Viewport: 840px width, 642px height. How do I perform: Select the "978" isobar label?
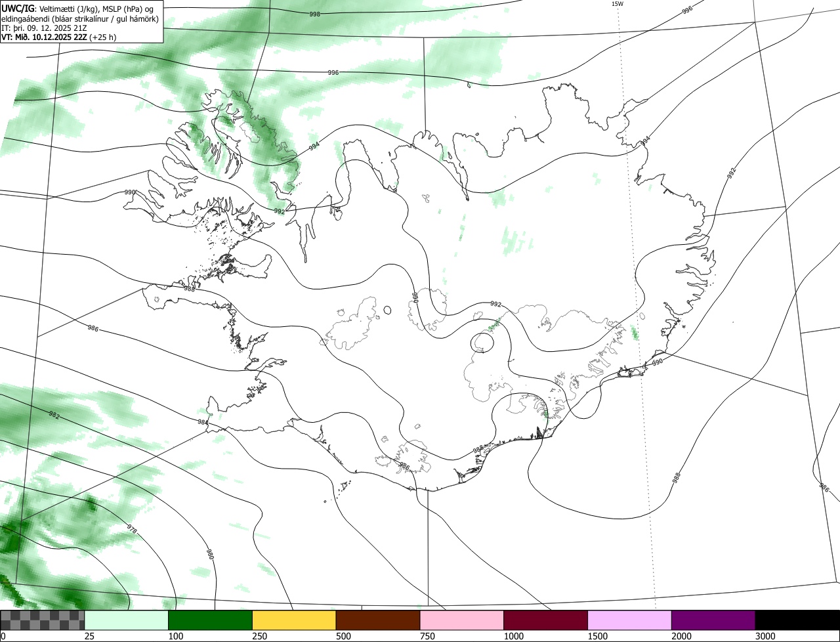[x=132, y=528]
